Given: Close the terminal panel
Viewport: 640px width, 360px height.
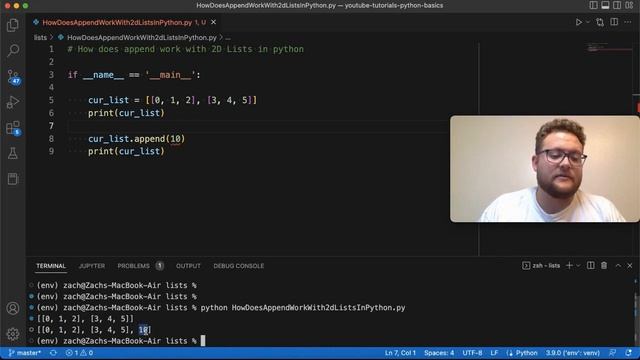Looking at the screenshot, I should tap(630, 266).
